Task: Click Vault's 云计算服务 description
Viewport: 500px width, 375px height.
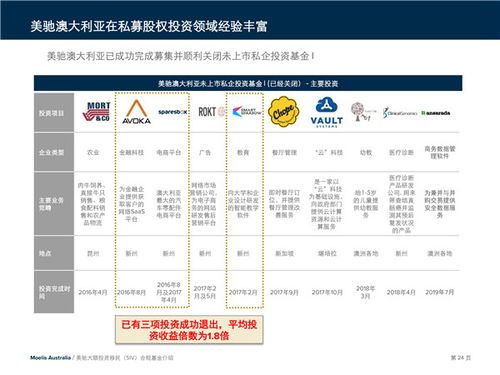Action: tap(327, 204)
